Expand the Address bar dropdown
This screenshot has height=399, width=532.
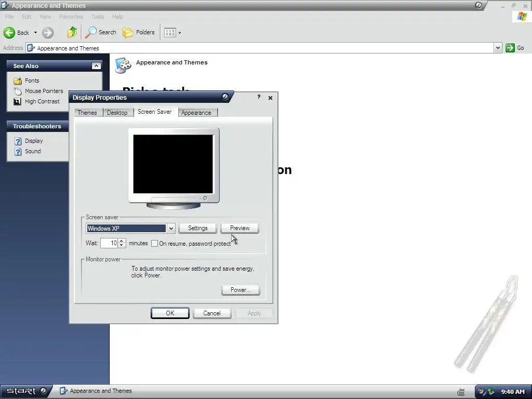pyautogui.click(x=498, y=48)
